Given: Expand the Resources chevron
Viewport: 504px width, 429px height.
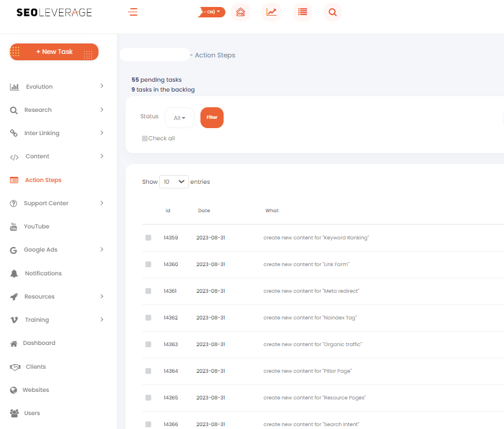Looking at the screenshot, I should pos(102,296).
